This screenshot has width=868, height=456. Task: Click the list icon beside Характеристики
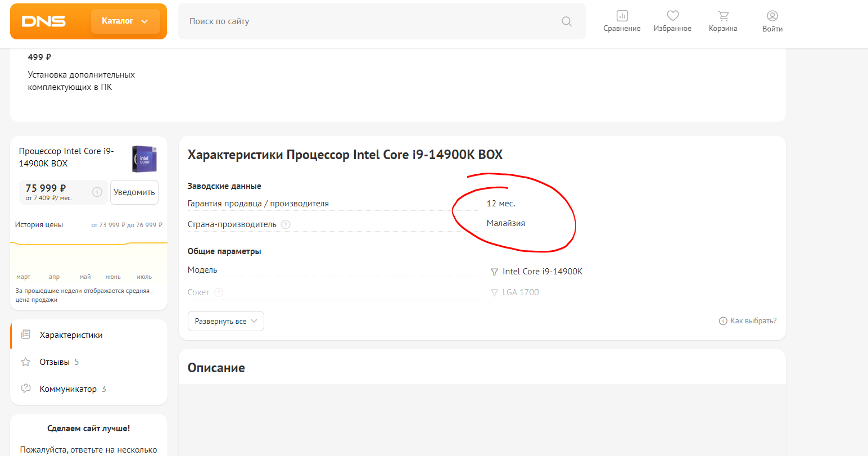25,335
